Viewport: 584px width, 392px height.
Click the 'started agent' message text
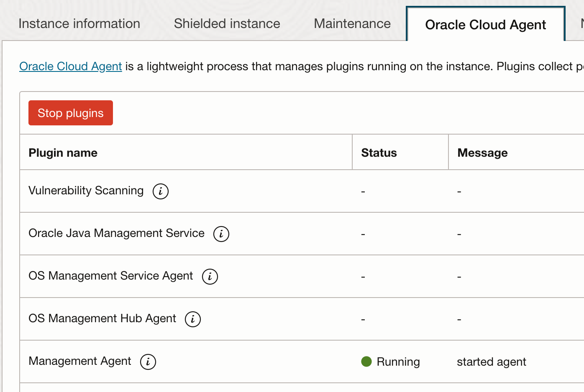tap(492, 362)
